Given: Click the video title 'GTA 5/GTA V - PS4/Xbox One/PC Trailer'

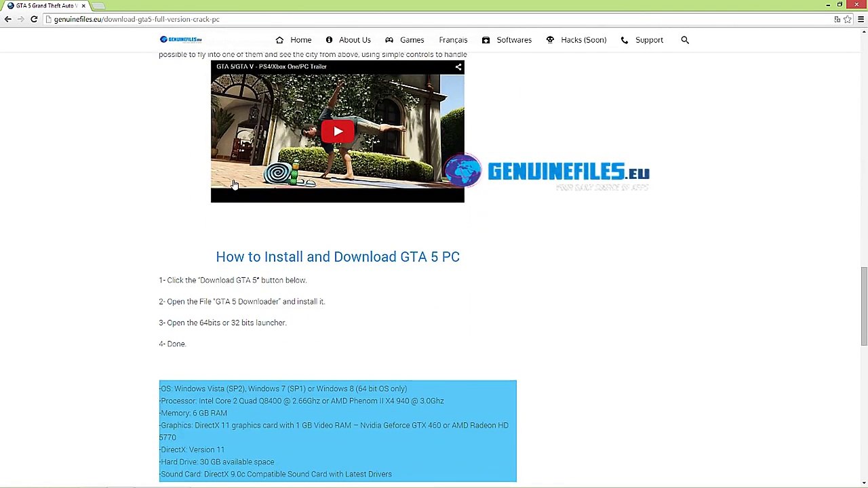Looking at the screenshot, I should (x=271, y=66).
